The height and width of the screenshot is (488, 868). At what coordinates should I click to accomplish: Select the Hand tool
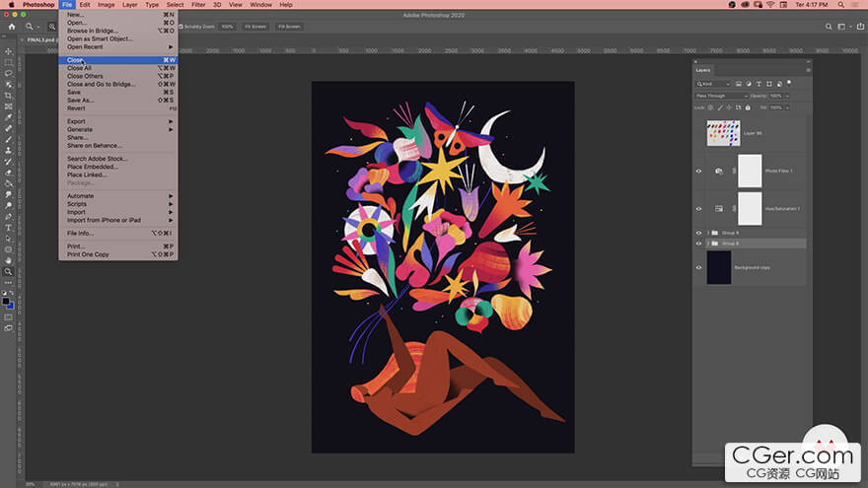click(8, 260)
